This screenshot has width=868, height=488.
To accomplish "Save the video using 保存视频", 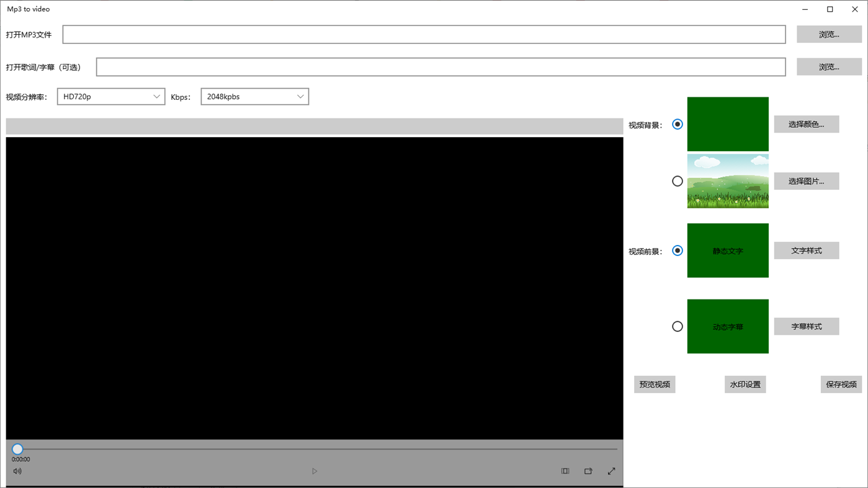I will pyautogui.click(x=841, y=384).
